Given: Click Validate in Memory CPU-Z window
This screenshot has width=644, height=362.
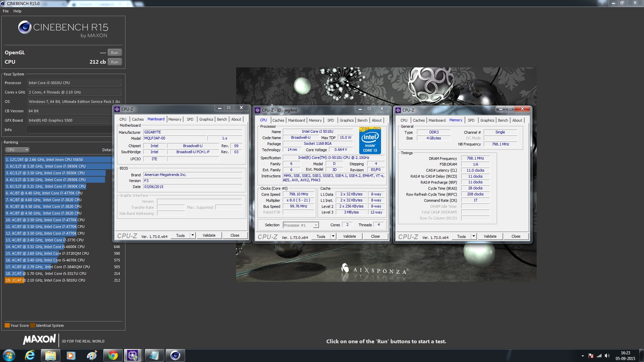Looking at the screenshot, I should [x=490, y=237].
